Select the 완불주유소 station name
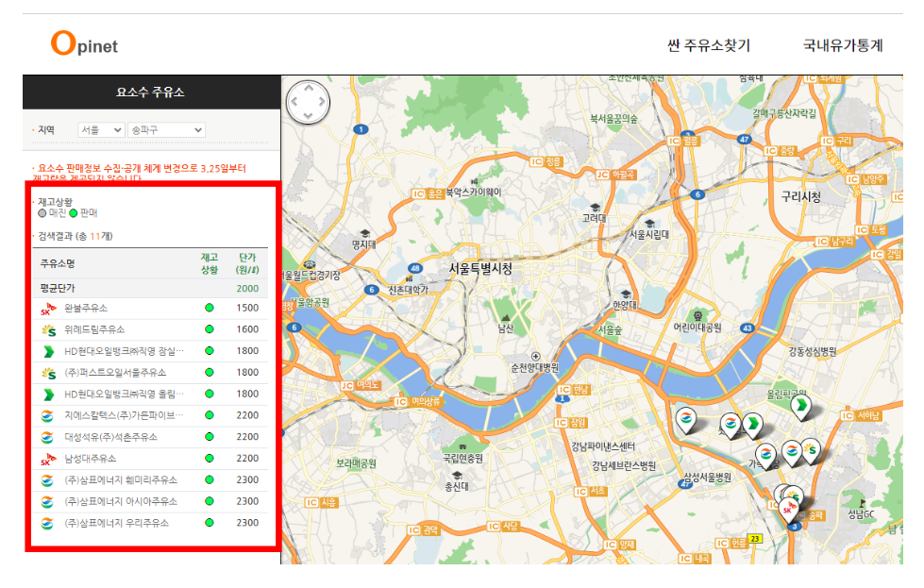This screenshot has width=924, height=588. pos(86,308)
